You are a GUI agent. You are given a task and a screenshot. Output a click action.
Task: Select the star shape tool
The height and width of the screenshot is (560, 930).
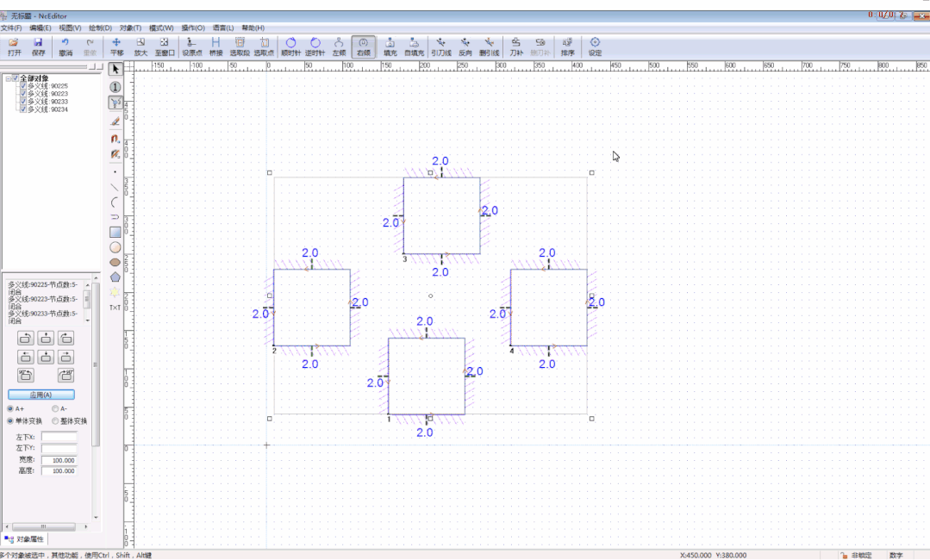click(115, 292)
